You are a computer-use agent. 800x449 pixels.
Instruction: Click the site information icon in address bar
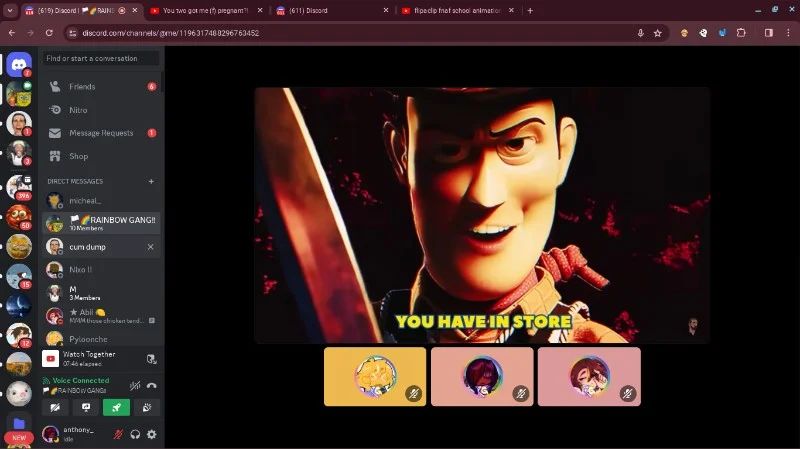(72, 33)
